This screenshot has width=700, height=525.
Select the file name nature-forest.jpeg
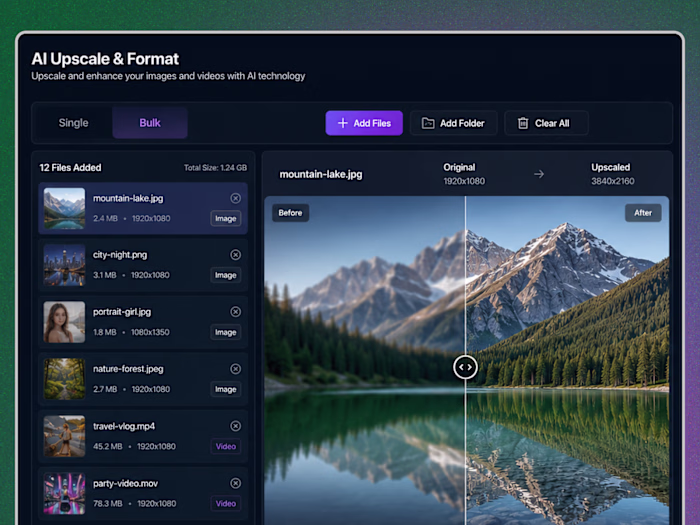(x=128, y=369)
